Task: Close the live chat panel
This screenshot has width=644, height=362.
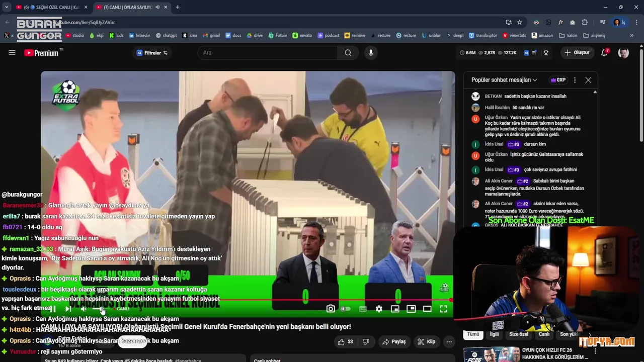Action: point(588,80)
